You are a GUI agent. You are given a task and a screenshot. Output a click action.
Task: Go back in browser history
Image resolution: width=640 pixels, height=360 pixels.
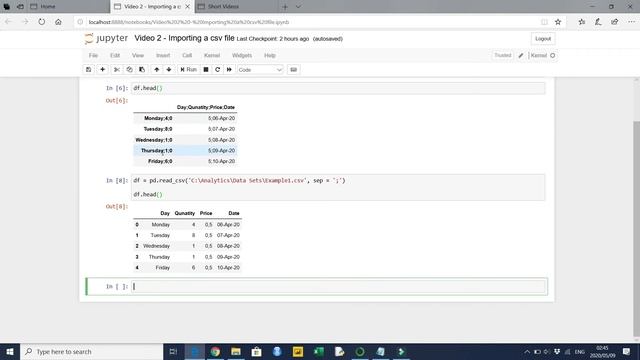pos(8,22)
